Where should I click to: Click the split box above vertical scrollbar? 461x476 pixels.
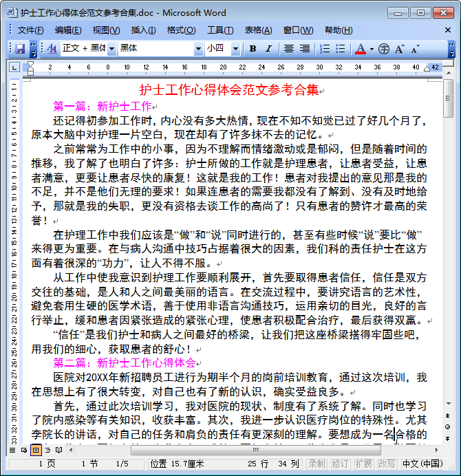[448, 63]
